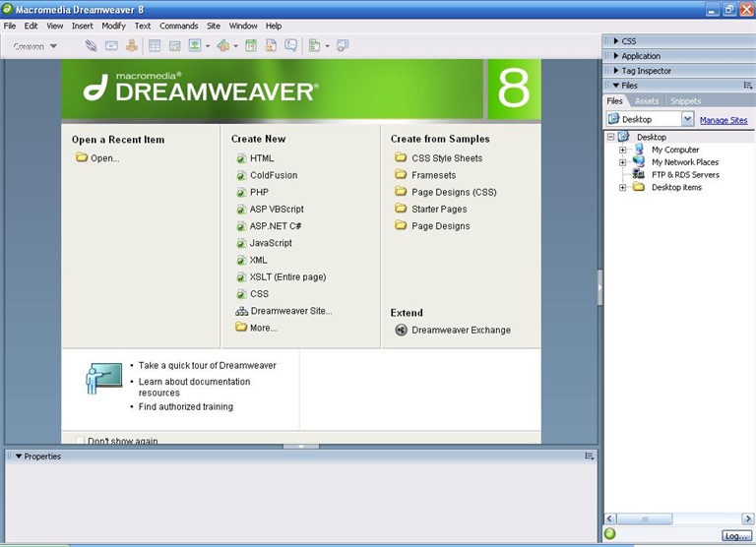Insert a Comment using the speech bubble icon

tap(290, 46)
